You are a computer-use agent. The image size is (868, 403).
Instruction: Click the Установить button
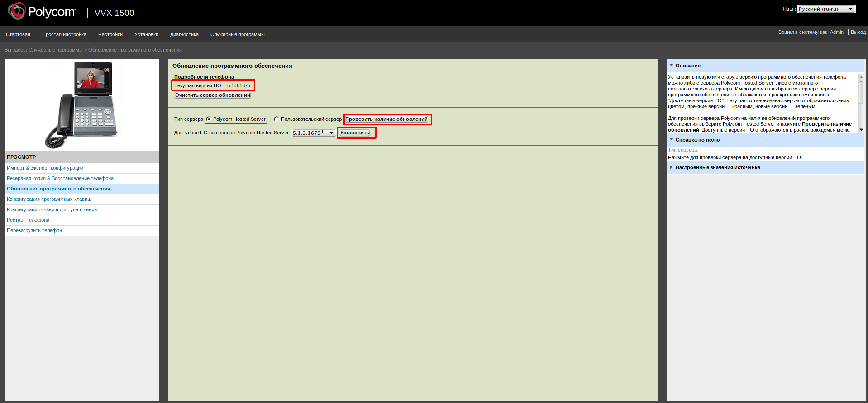355,133
